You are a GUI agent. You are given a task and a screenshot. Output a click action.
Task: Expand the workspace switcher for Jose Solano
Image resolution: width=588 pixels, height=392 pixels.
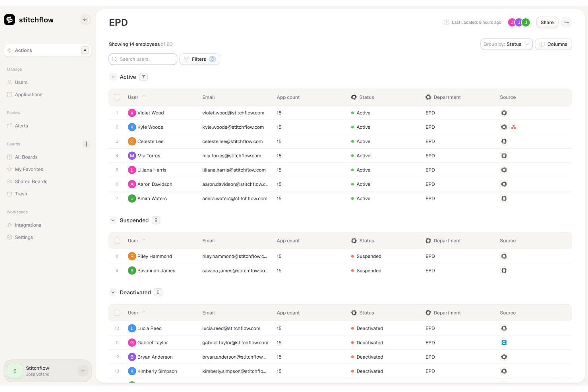[83, 371]
